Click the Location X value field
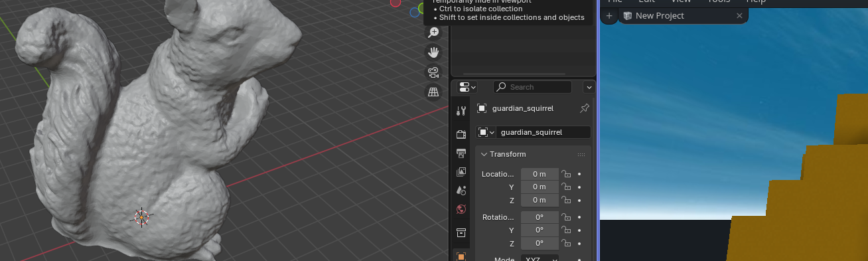This screenshot has height=261, width=868. 540,174
